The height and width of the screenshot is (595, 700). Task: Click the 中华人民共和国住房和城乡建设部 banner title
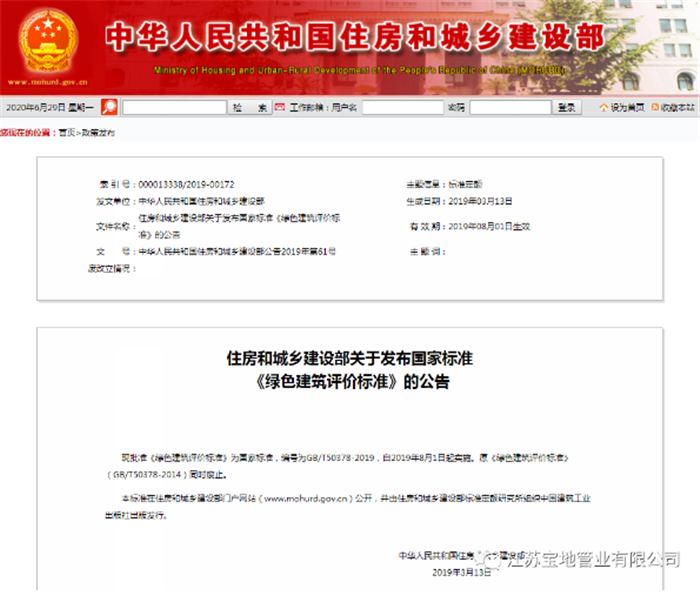[x=355, y=36]
